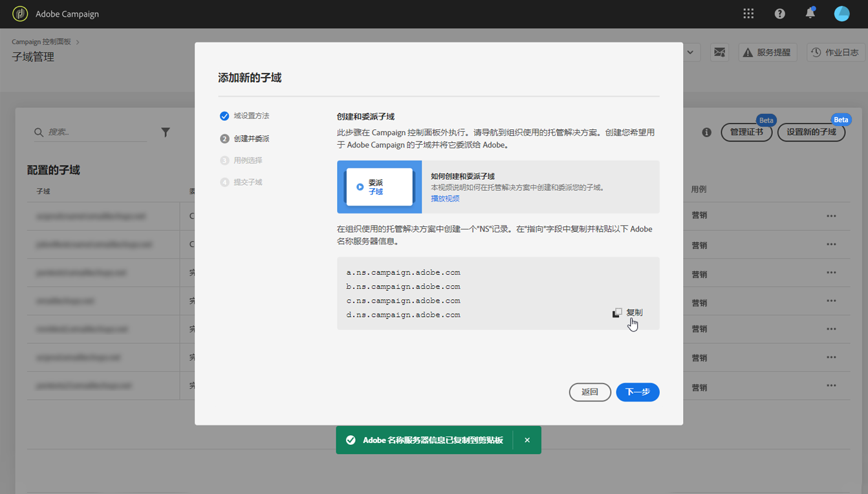Open the apps grid switcher
The width and height of the screenshot is (868, 494).
[x=748, y=14]
